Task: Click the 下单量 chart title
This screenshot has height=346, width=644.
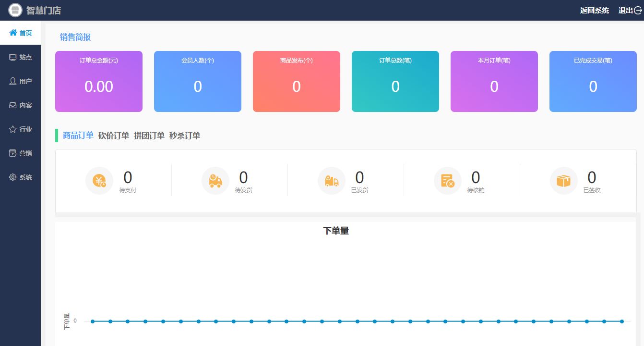Action: 336,231
